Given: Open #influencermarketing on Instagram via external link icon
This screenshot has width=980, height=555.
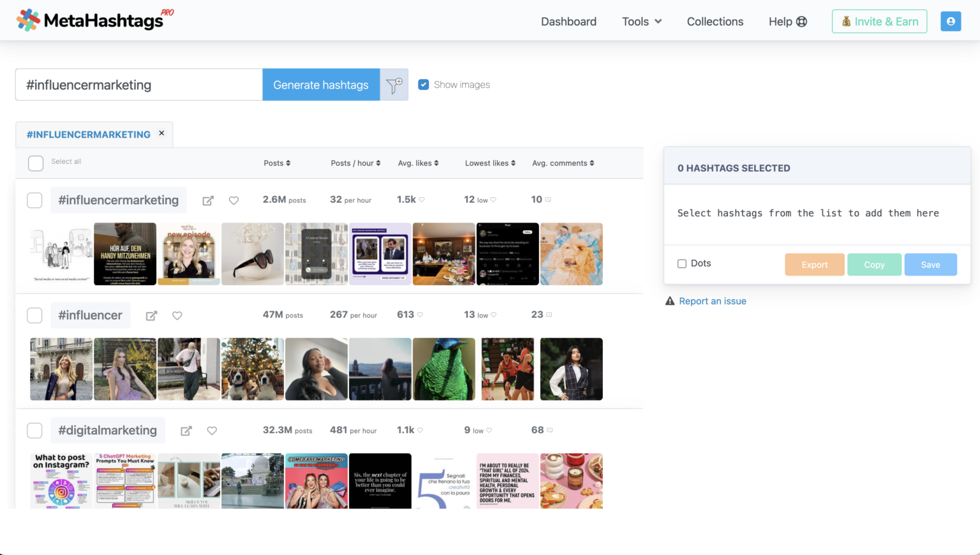Looking at the screenshot, I should pyautogui.click(x=208, y=200).
